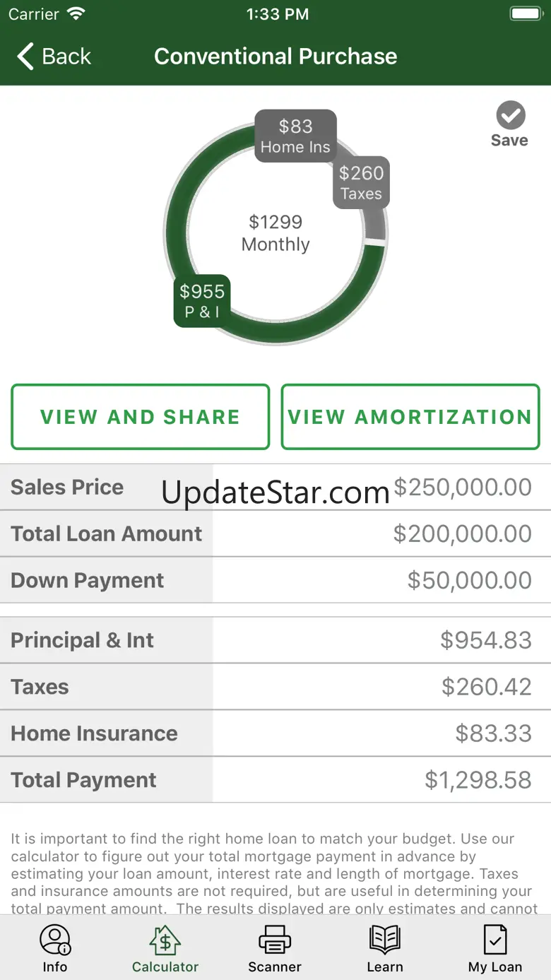Tap the Total Payment $1,298.58 value

[x=478, y=780]
